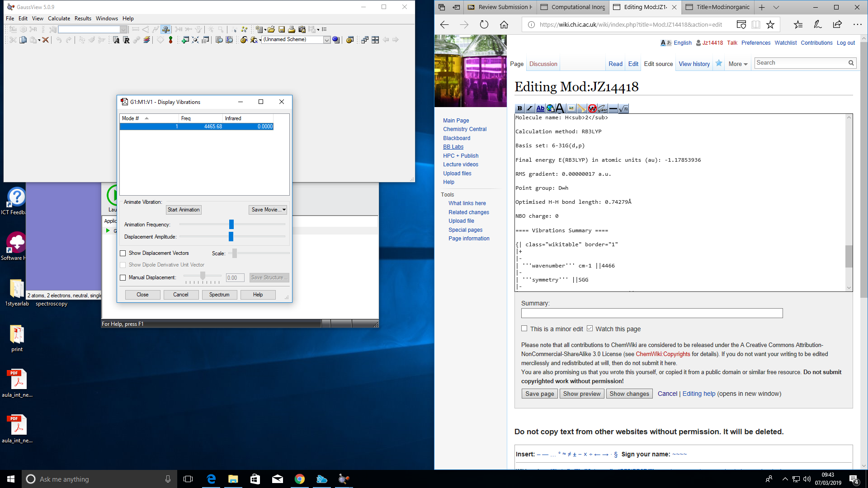The image size is (868, 488).
Task: Check the Manual Displacement box
Action: pos(123,277)
